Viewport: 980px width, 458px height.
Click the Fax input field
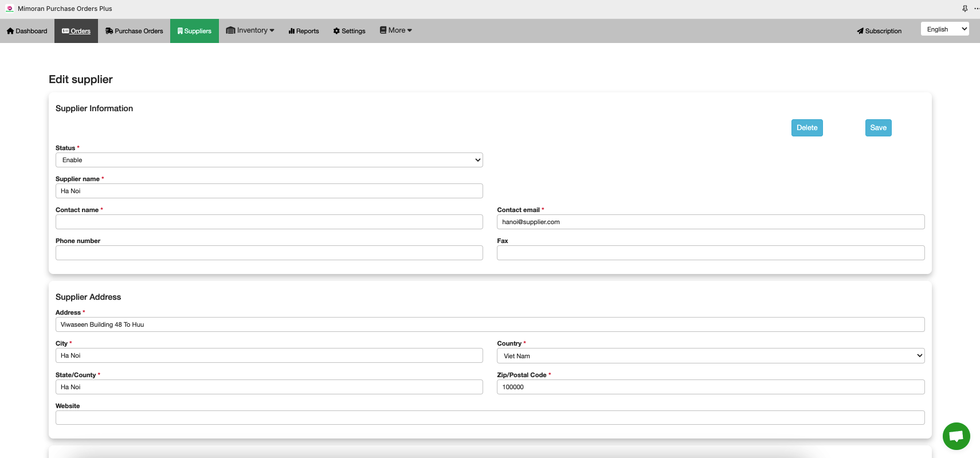click(711, 253)
